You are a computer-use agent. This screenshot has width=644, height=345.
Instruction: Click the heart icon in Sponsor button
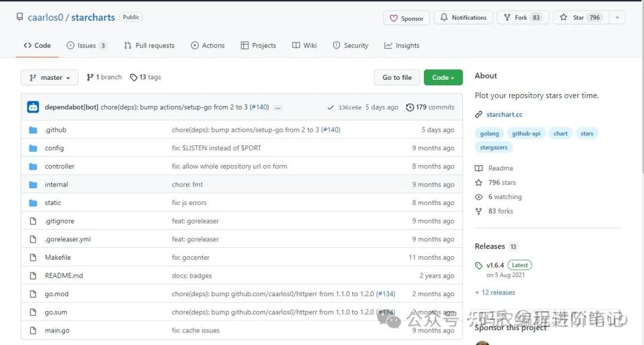(x=394, y=18)
